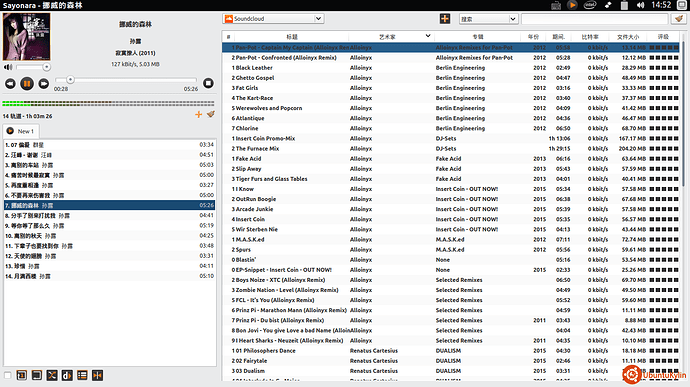Select track The Furnace Mix
Image resolution: width=690 pixels, height=387 pixels.
click(x=451, y=149)
